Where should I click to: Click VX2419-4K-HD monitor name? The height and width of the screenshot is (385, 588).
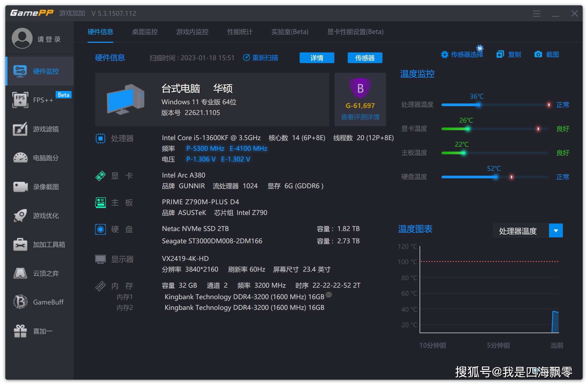(185, 259)
